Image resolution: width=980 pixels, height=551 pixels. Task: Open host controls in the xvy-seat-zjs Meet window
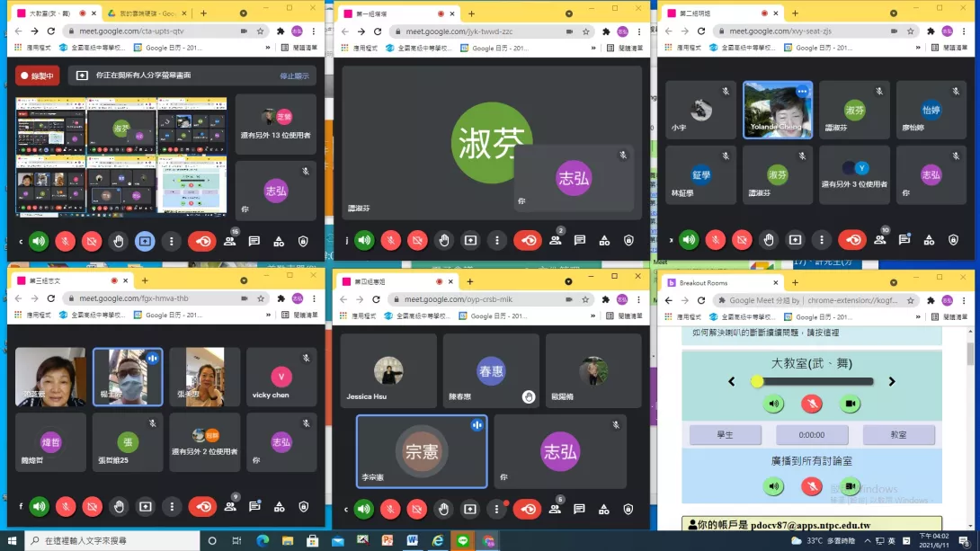pyautogui.click(x=953, y=240)
